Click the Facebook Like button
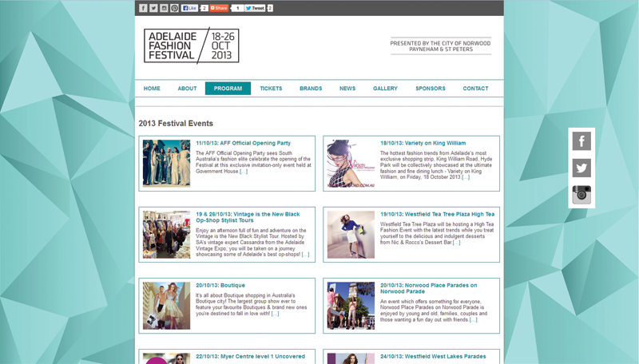 tap(189, 8)
